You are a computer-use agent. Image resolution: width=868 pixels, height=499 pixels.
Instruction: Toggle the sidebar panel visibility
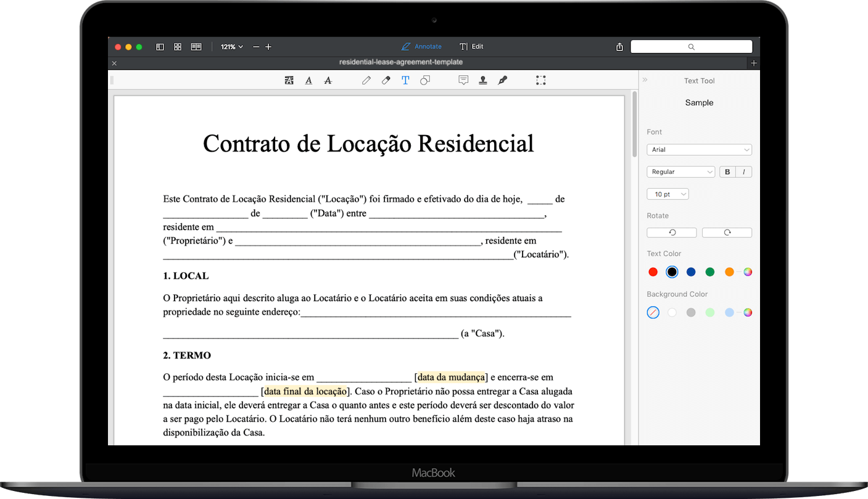click(160, 46)
